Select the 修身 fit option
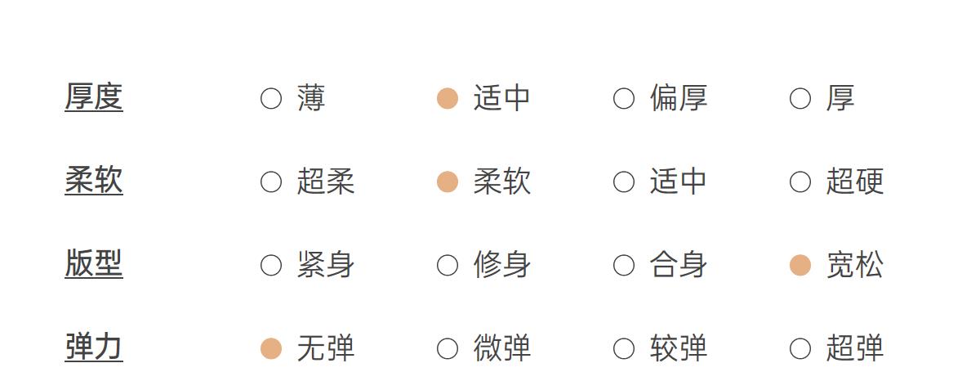Viewport: 980px width, 390px height. point(448,266)
